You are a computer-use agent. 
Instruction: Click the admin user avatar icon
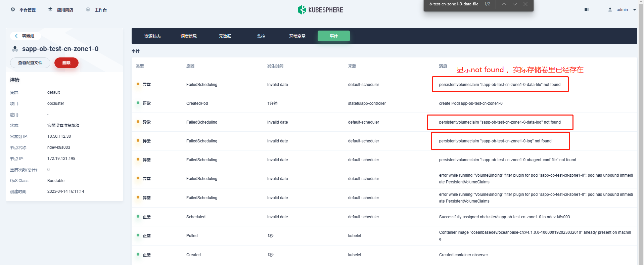pos(610,10)
